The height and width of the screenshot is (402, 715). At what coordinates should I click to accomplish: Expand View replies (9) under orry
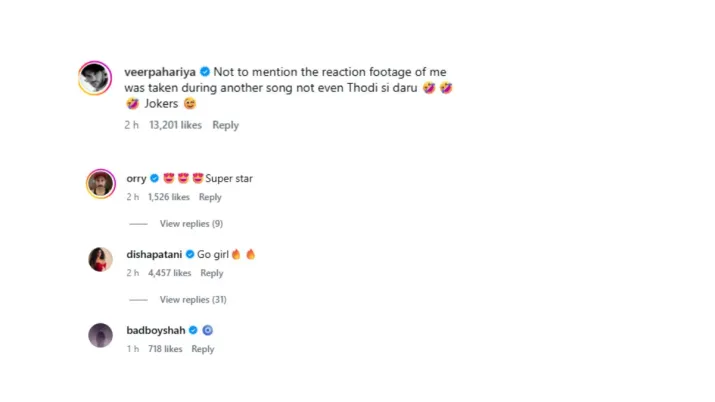click(x=191, y=223)
